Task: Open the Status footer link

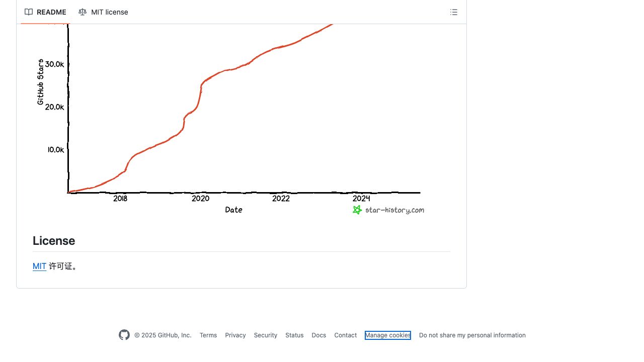Action: click(294, 335)
